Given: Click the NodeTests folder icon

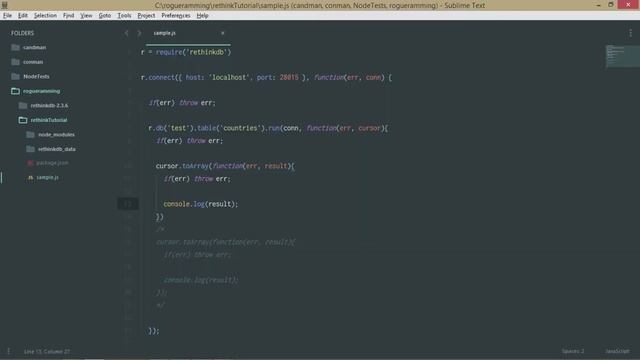Looking at the screenshot, I should point(16,76).
